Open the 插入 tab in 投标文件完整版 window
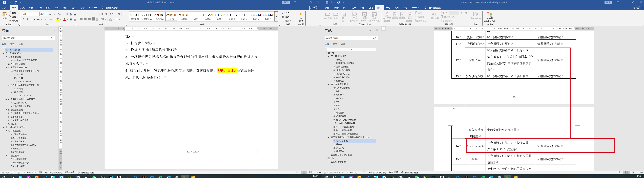Screen dimensions: 644x178 pyautogui.click(x=23, y=8)
